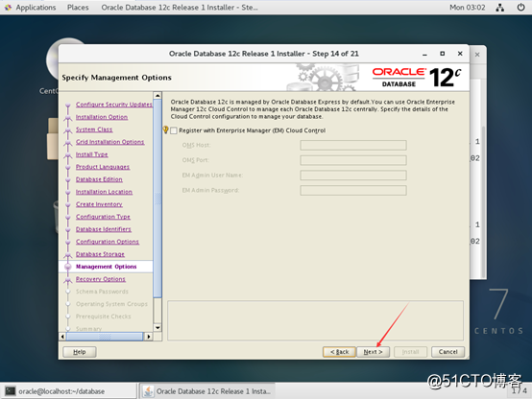Click the terminal icon in taskbar
The image size is (532, 399).
(11, 391)
